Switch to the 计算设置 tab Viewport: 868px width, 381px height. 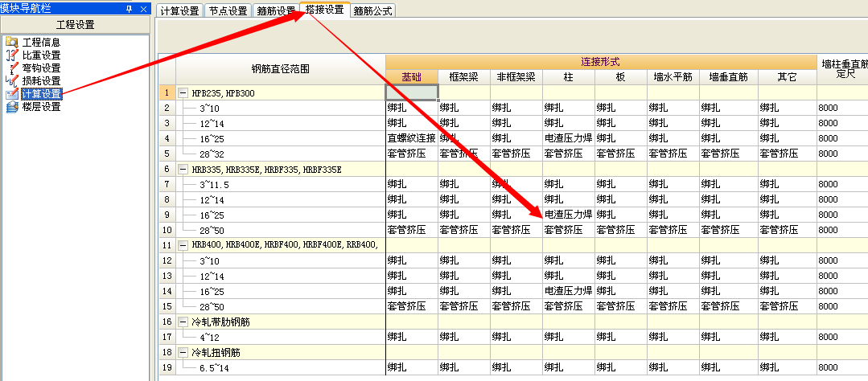tap(179, 10)
